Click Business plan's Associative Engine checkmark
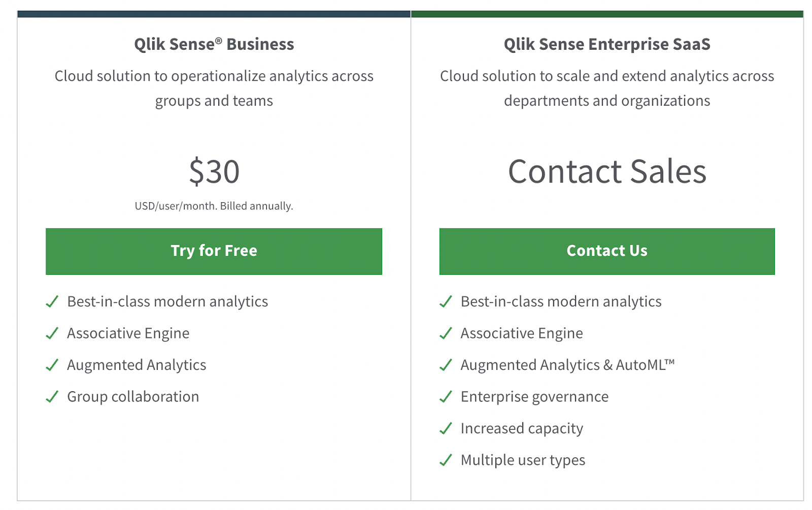The image size is (812, 510). coord(52,333)
